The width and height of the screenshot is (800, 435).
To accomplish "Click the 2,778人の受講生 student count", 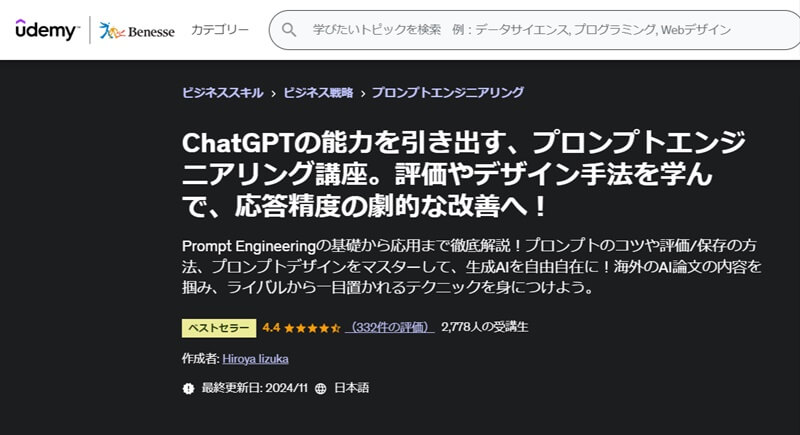I will click(x=484, y=327).
